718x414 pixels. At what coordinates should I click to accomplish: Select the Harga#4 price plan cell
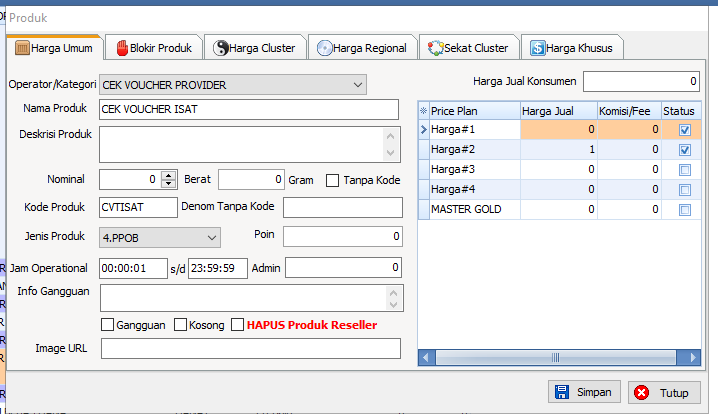click(474, 189)
